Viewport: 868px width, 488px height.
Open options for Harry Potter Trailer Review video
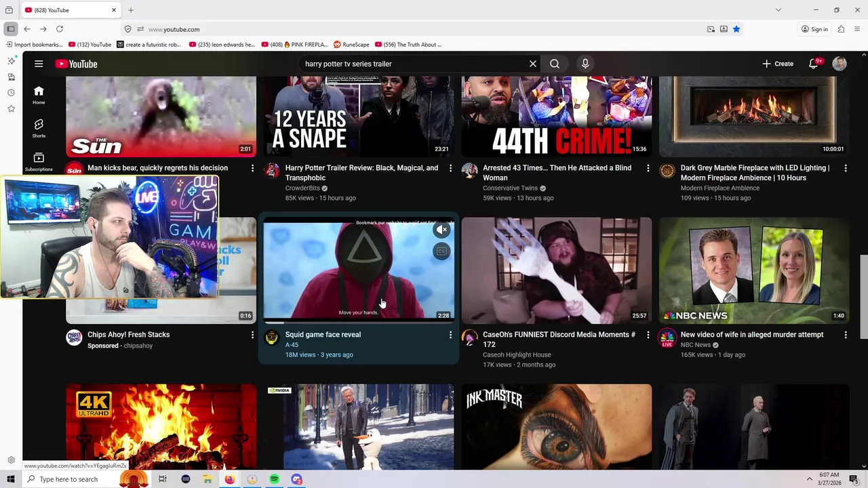[x=450, y=168]
